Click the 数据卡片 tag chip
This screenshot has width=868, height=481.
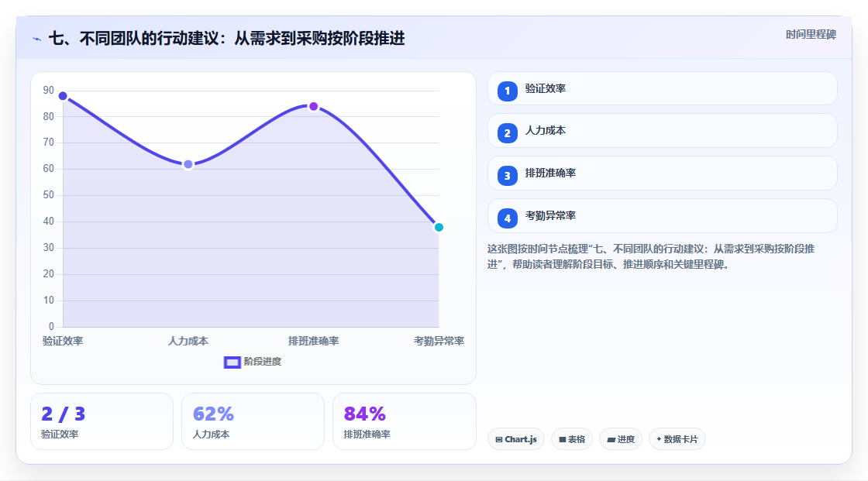coord(677,439)
